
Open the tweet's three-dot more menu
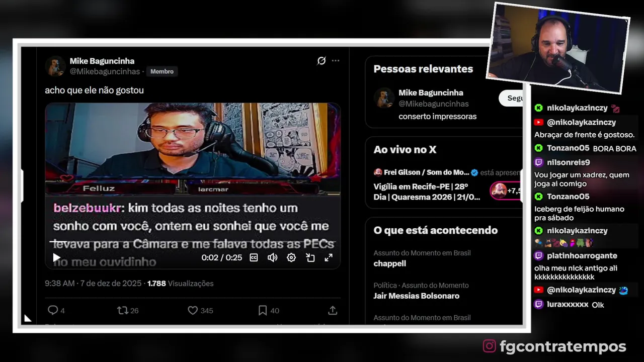336,61
